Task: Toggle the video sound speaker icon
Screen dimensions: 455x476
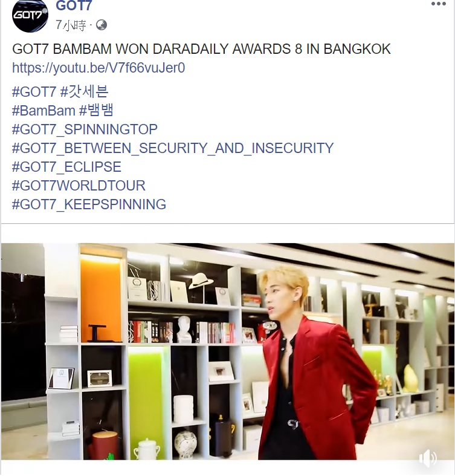Action: pyautogui.click(x=428, y=458)
